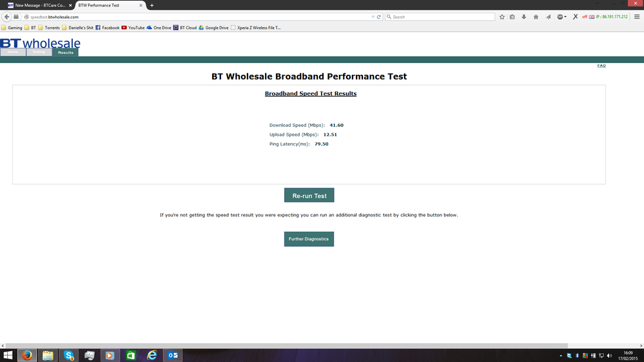Open the Facebook bookmark
Screen dimensions: 644x362
(x=107, y=28)
